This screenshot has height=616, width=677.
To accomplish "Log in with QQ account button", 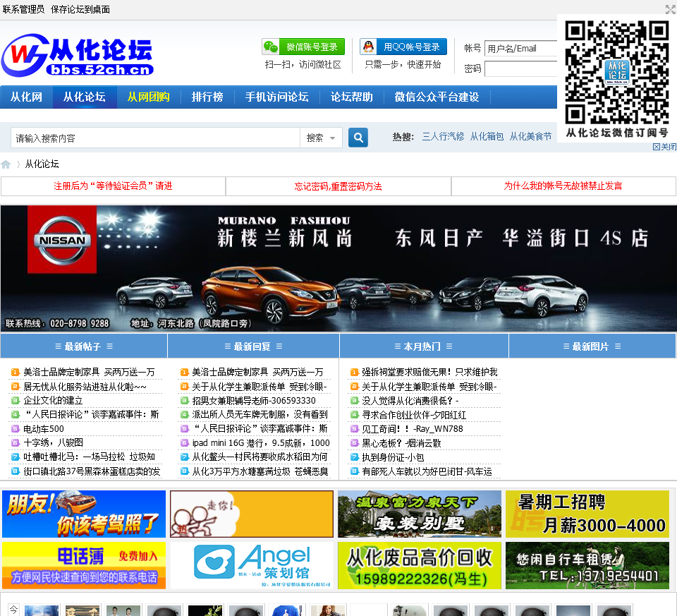I will 403,47.
